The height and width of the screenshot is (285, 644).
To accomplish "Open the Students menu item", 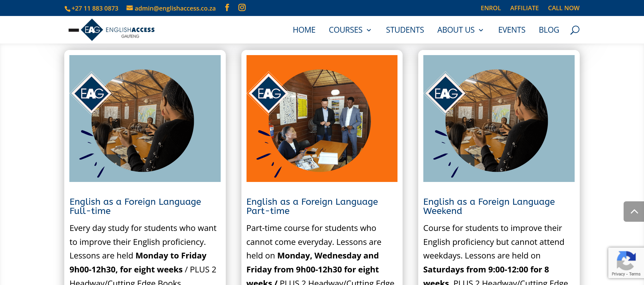I will (x=405, y=30).
